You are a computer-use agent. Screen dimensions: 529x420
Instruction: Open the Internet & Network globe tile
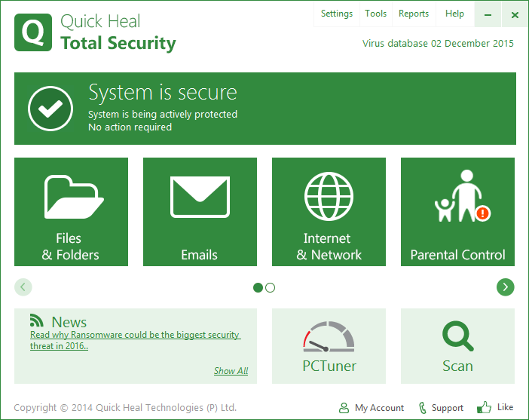click(x=329, y=212)
